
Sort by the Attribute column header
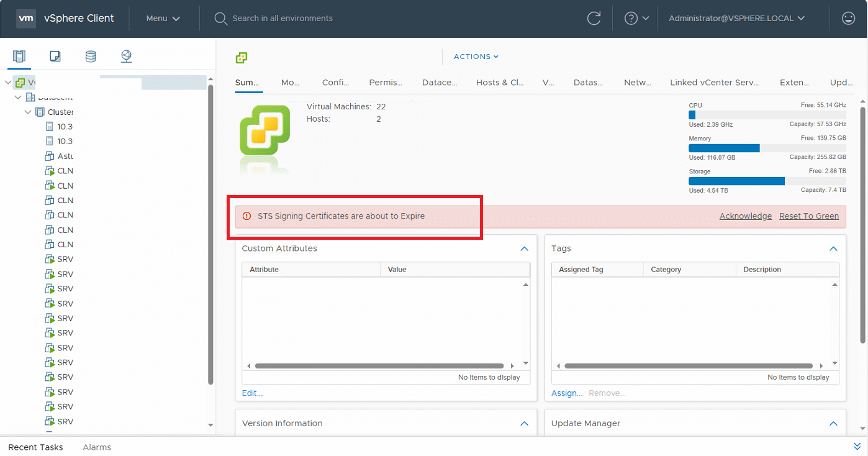(x=311, y=270)
